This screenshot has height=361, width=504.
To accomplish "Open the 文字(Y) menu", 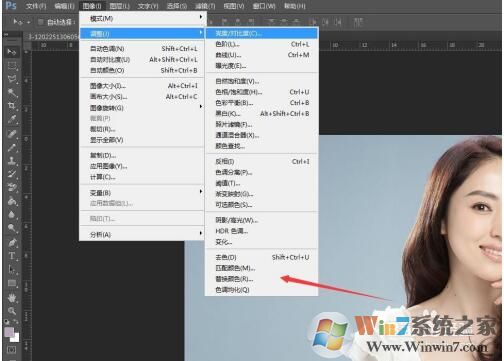I will click(x=148, y=6).
